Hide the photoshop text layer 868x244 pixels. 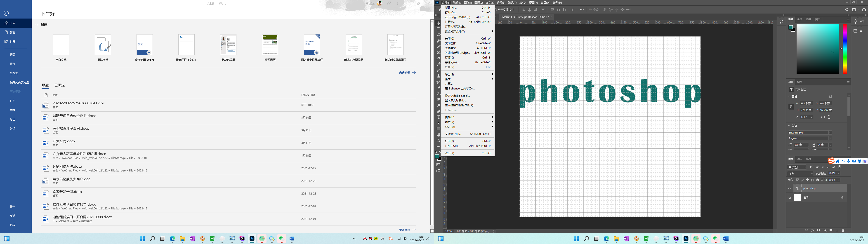pos(790,188)
